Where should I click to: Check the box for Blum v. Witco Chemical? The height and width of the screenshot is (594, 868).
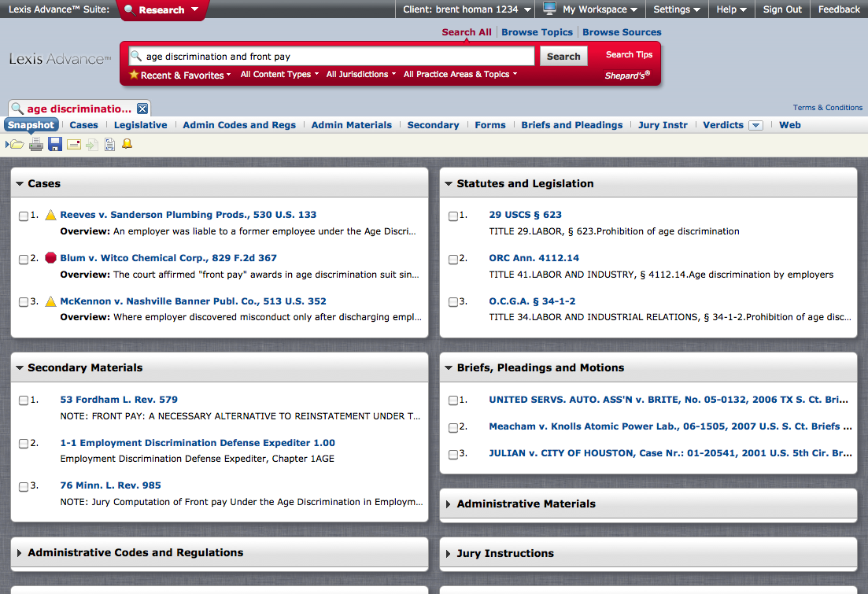click(x=24, y=259)
